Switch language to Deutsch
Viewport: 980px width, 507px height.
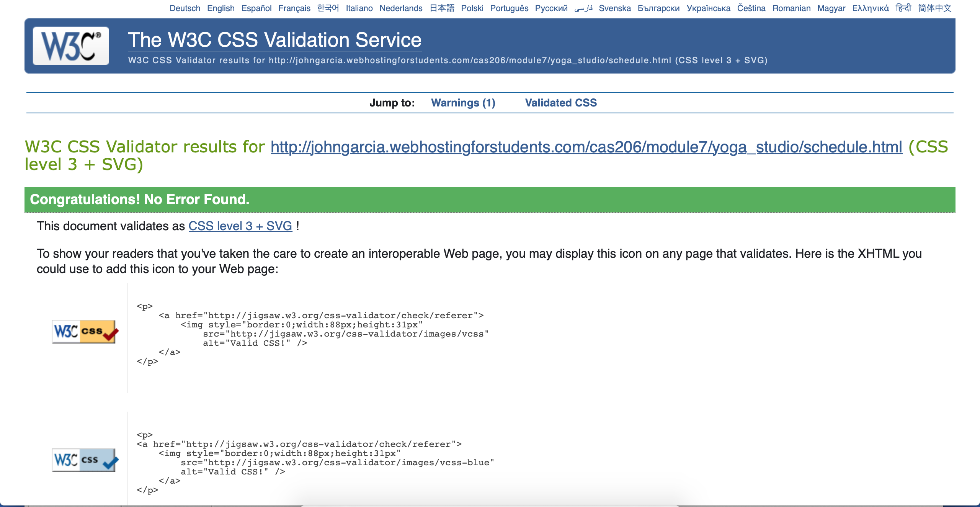185,8
